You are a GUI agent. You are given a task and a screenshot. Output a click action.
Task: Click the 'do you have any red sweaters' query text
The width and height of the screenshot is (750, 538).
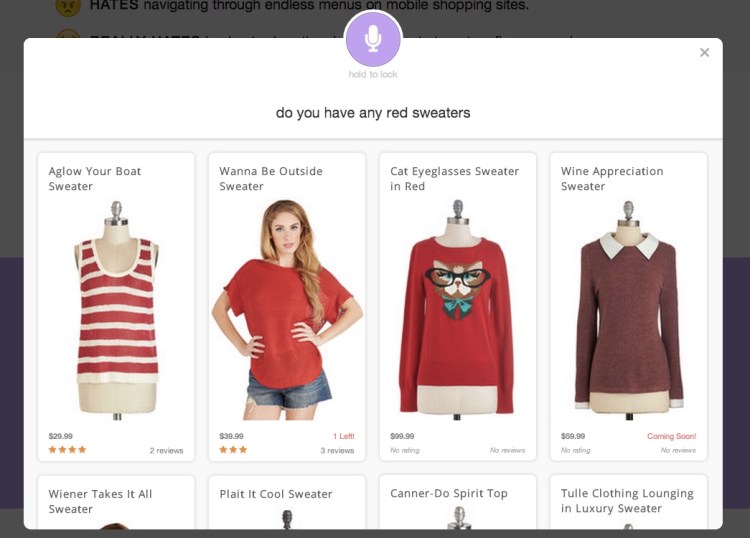pyautogui.click(x=373, y=113)
